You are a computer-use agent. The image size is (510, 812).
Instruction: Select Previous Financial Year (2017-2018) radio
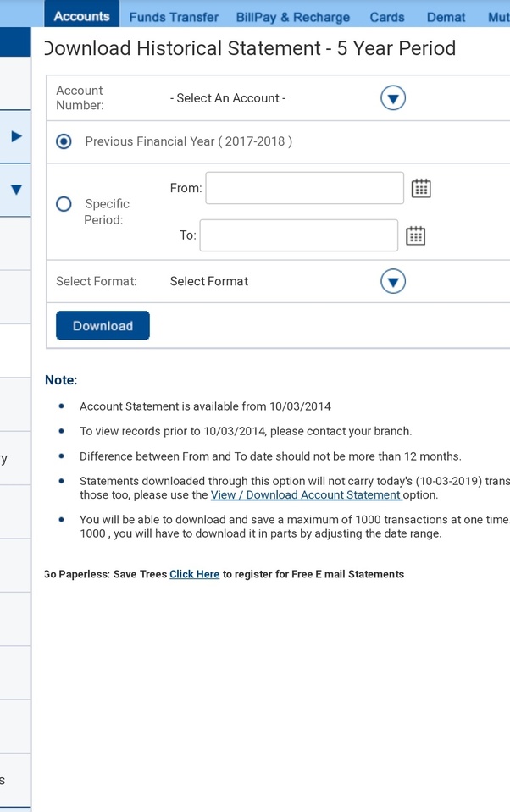click(x=64, y=141)
